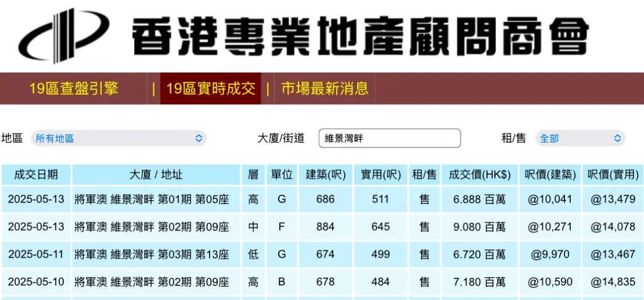The image size is (644, 300).
Task: Click value @10,041
Action: point(550,200)
